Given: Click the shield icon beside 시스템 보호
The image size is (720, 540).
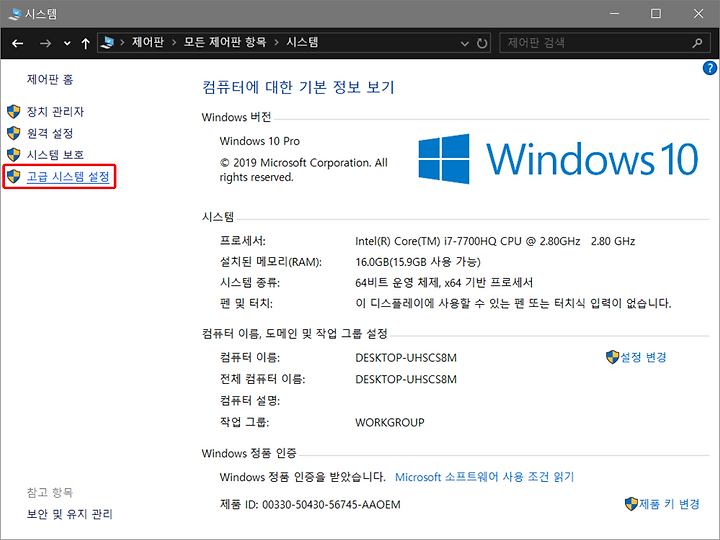Looking at the screenshot, I should (14, 155).
